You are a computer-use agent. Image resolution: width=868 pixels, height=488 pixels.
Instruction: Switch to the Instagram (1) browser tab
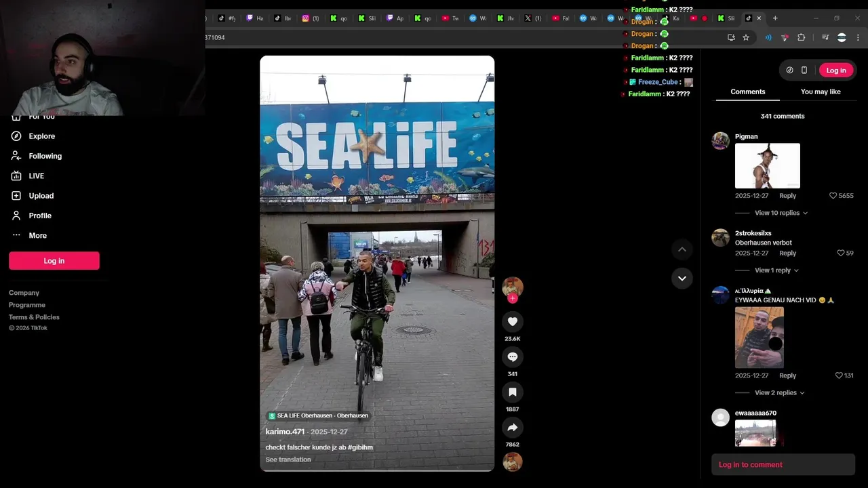click(310, 18)
